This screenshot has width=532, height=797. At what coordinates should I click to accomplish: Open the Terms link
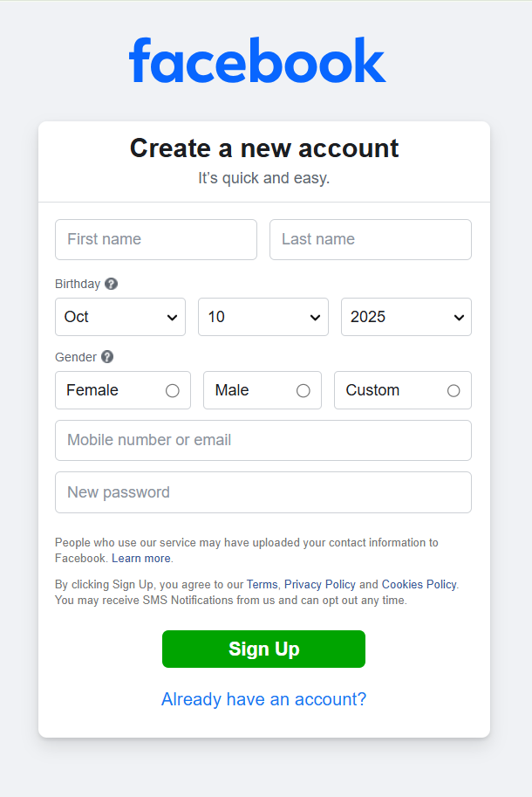tap(262, 585)
